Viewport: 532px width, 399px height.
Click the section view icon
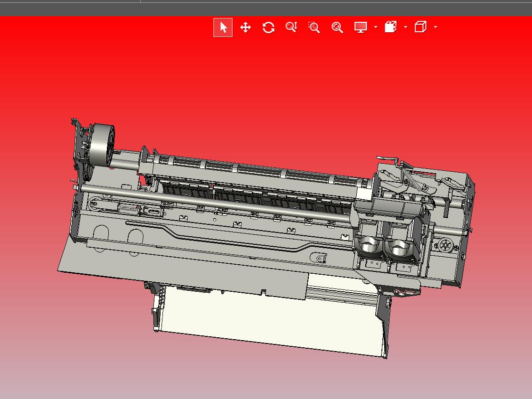(x=390, y=27)
